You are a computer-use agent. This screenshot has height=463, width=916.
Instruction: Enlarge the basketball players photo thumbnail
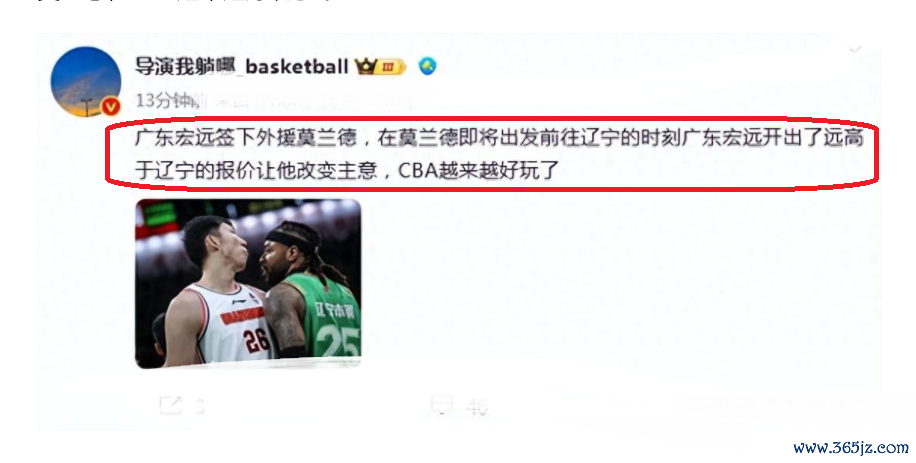(248, 283)
